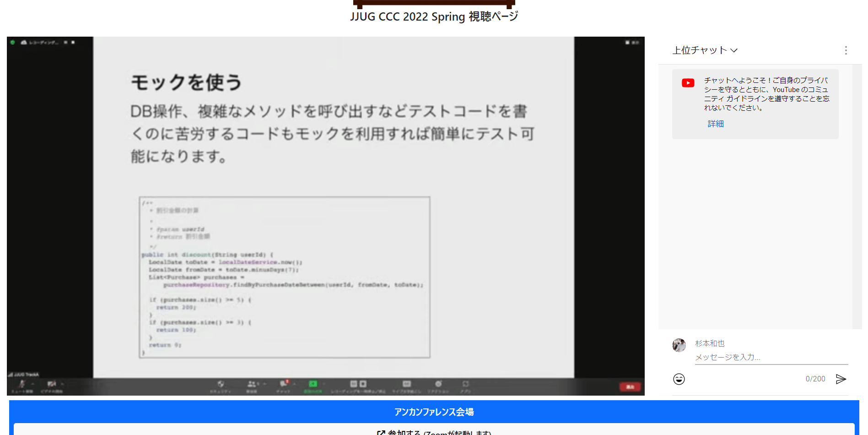The height and width of the screenshot is (435, 868).
Task: Click the green screen share icon
Action: (x=313, y=384)
